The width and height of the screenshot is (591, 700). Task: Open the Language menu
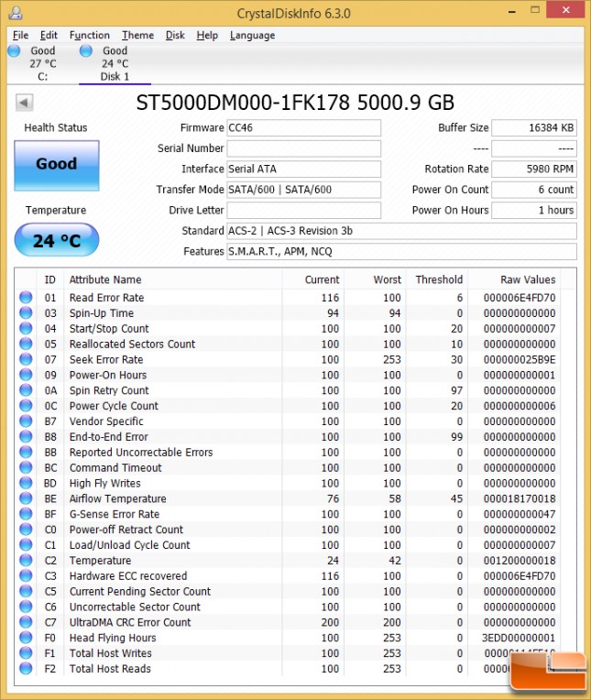253,35
